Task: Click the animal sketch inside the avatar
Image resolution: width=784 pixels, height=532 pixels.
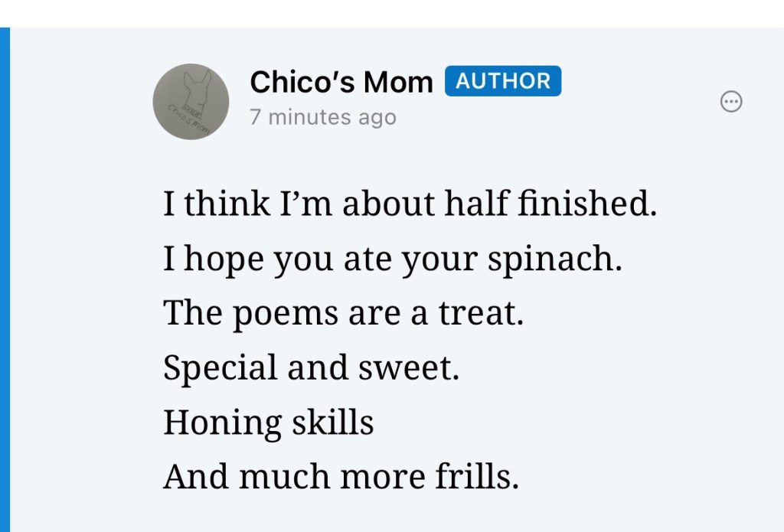Action: pos(196,88)
